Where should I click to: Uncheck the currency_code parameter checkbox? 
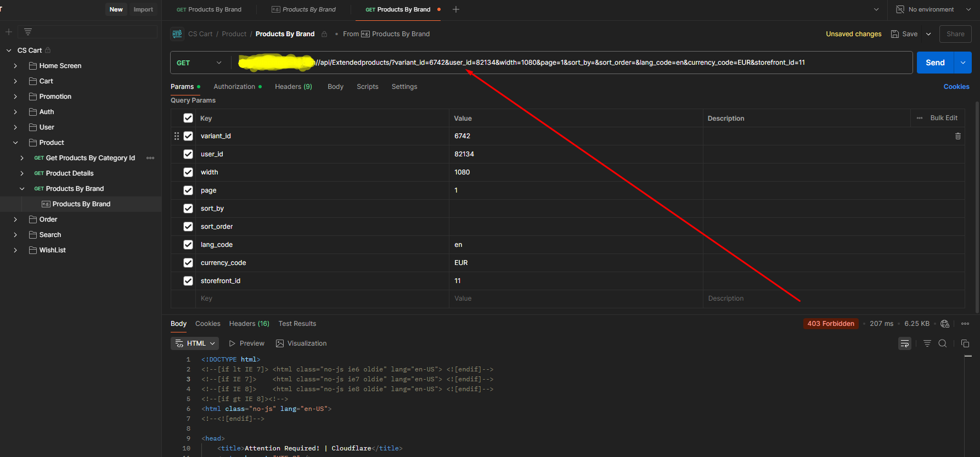pos(188,263)
